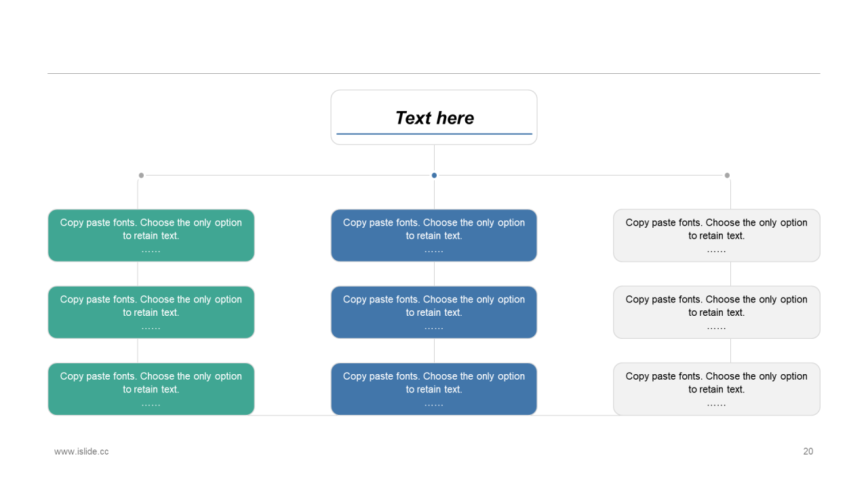Click the long horizontal rule above the title box
Viewport: 868px width, 488px height.
pyautogui.click(x=434, y=73)
